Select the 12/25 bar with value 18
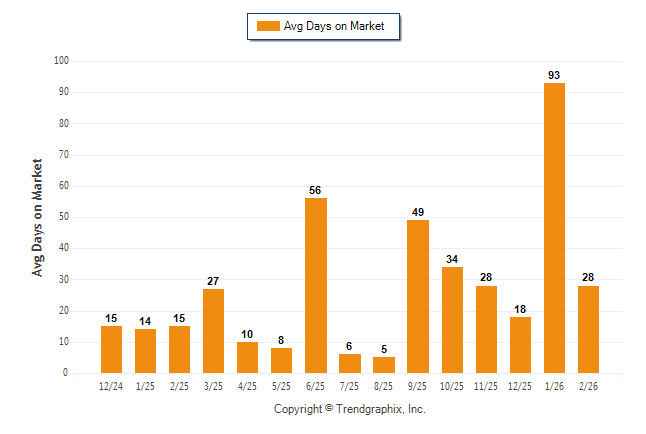Screen dimensions: 646x434 tap(520, 345)
